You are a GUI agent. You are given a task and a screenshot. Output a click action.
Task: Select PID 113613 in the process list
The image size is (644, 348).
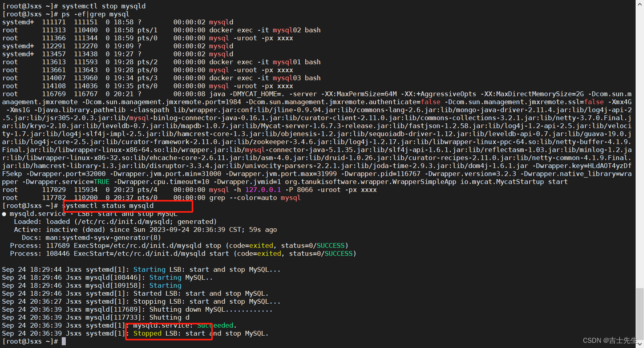(x=54, y=62)
